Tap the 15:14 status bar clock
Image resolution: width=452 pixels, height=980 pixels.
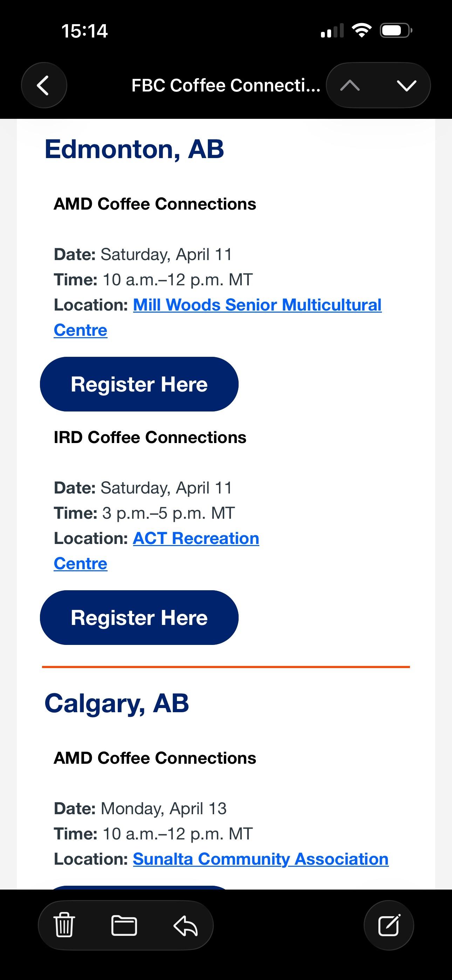click(84, 31)
